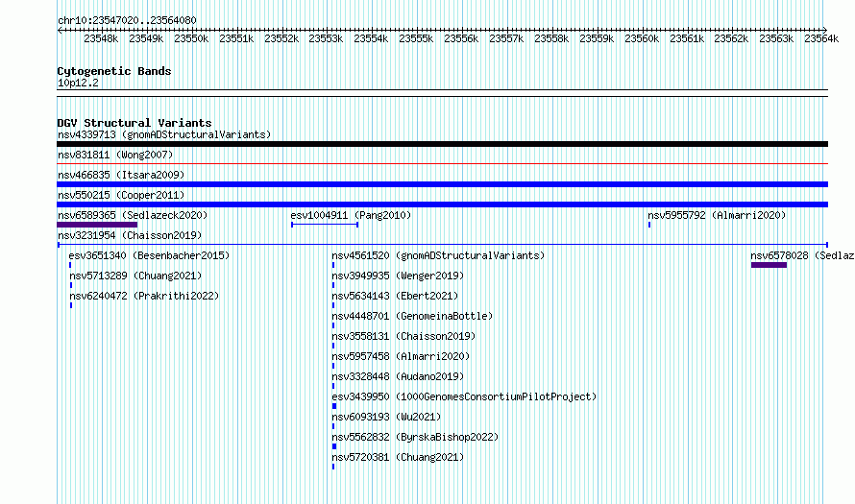
Task: Open nsv5634143 (Ebert2021) variant
Action: click(396, 296)
